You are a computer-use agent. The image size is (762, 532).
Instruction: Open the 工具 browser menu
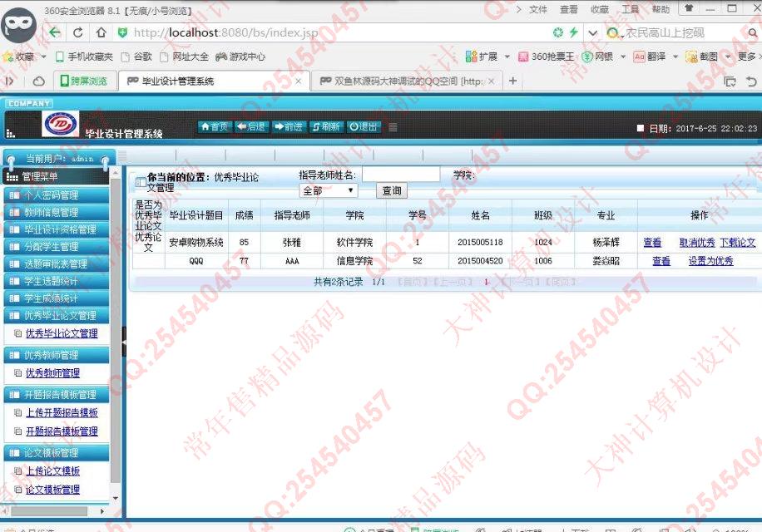(631, 9)
